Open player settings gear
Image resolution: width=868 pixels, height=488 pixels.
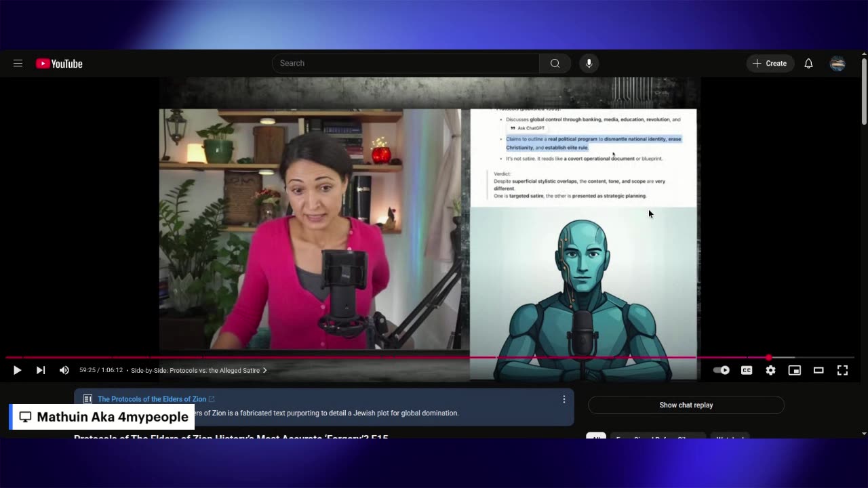coord(770,370)
